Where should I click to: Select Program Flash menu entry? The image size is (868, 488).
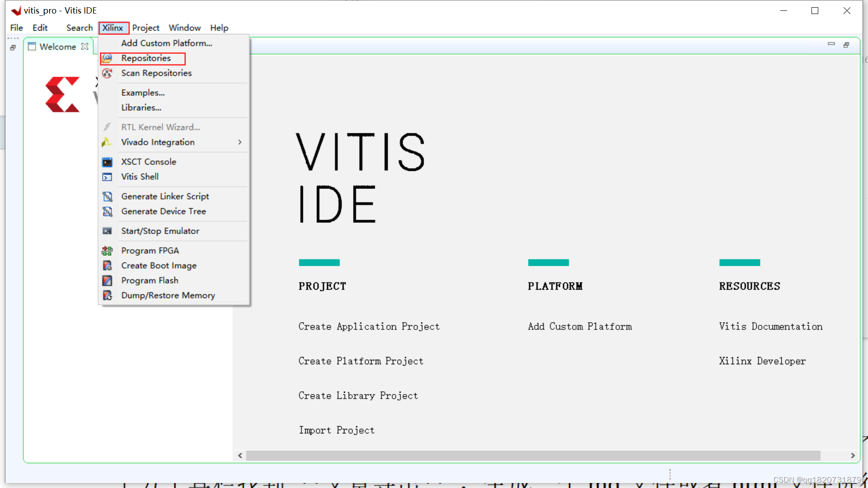(150, 281)
